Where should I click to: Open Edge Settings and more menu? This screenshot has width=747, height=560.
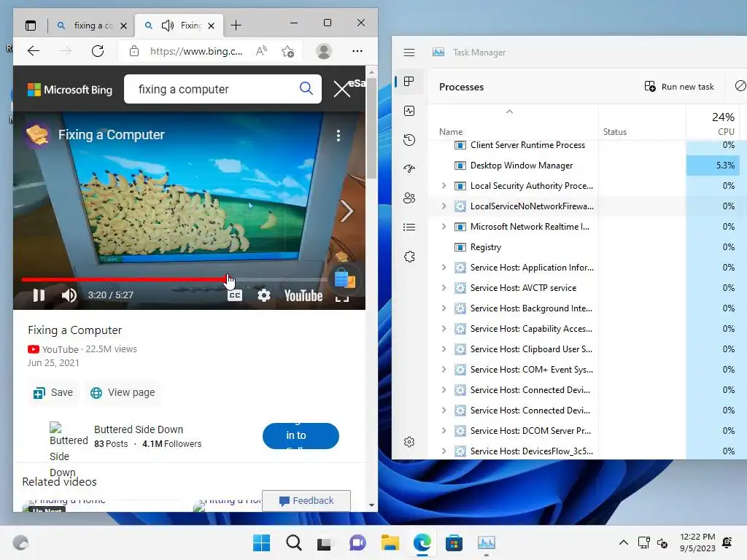click(357, 51)
